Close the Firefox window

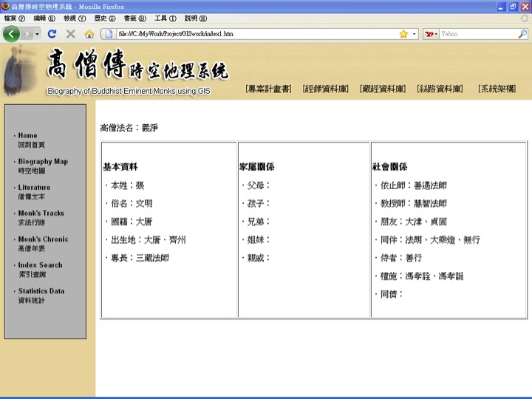pos(525,7)
